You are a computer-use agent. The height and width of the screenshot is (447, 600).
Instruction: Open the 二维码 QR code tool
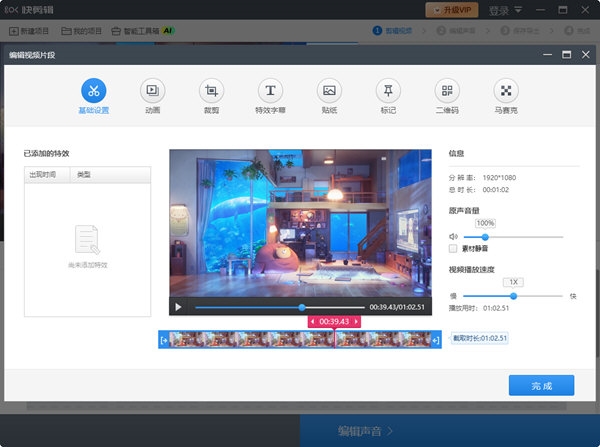click(x=446, y=90)
